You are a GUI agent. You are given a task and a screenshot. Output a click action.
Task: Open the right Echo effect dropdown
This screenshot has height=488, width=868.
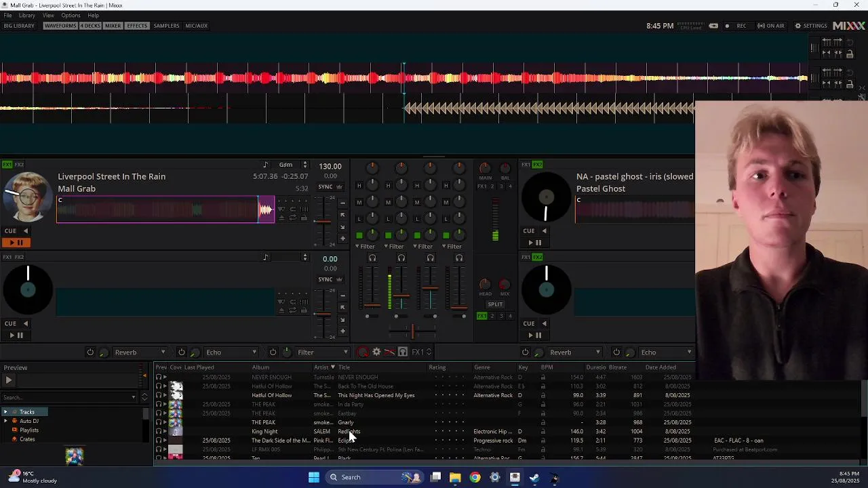pyautogui.click(x=666, y=352)
